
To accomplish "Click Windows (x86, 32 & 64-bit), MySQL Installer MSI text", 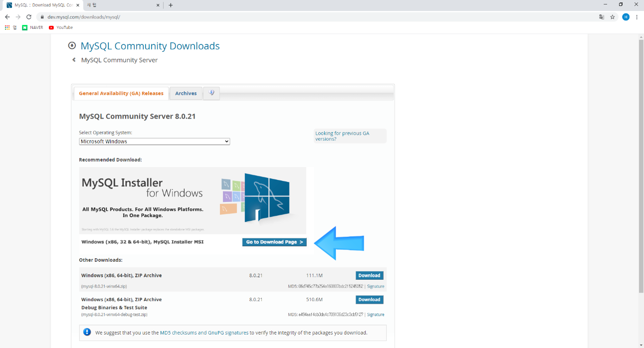I will (143, 242).
